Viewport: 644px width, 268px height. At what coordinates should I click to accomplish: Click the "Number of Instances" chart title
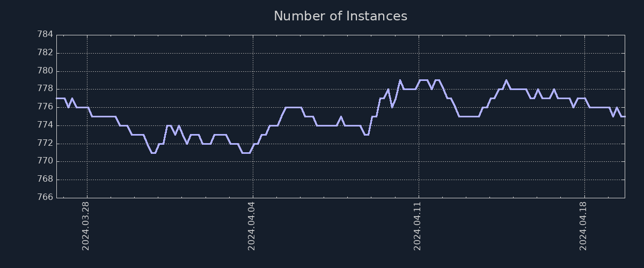click(340, 16)
